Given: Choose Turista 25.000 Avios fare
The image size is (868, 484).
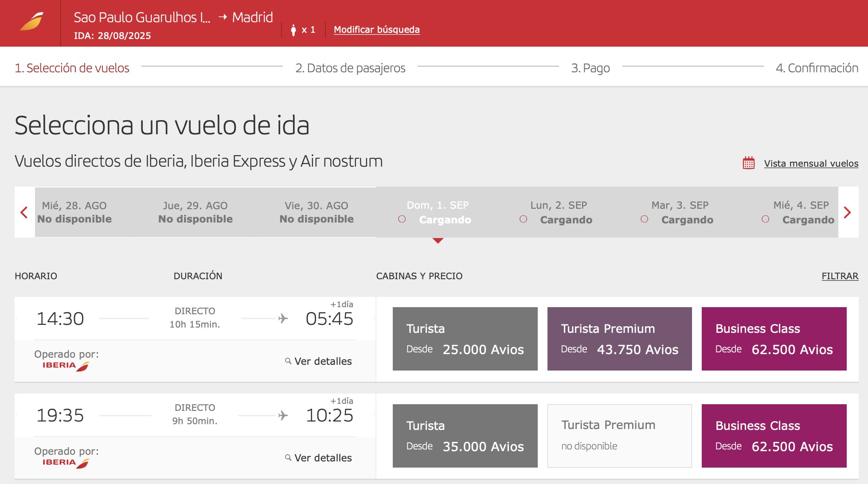Looking at the screenshot, I should point(465,339).
